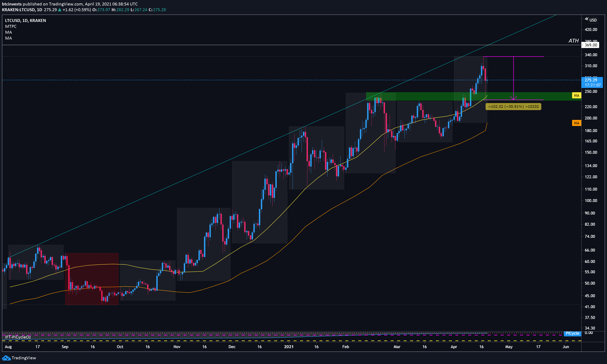Click the Sep label on time axis
Screen dimensions: 607x364
tap(65, 347)
